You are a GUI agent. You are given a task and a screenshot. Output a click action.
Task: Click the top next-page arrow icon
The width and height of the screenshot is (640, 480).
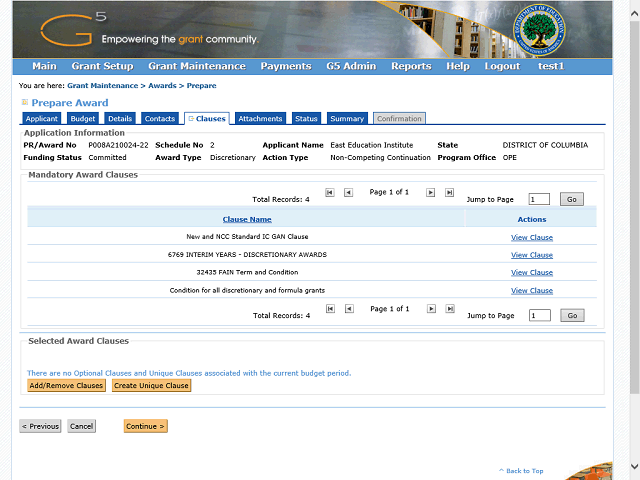pyautogui.click(x=431, y=192)
